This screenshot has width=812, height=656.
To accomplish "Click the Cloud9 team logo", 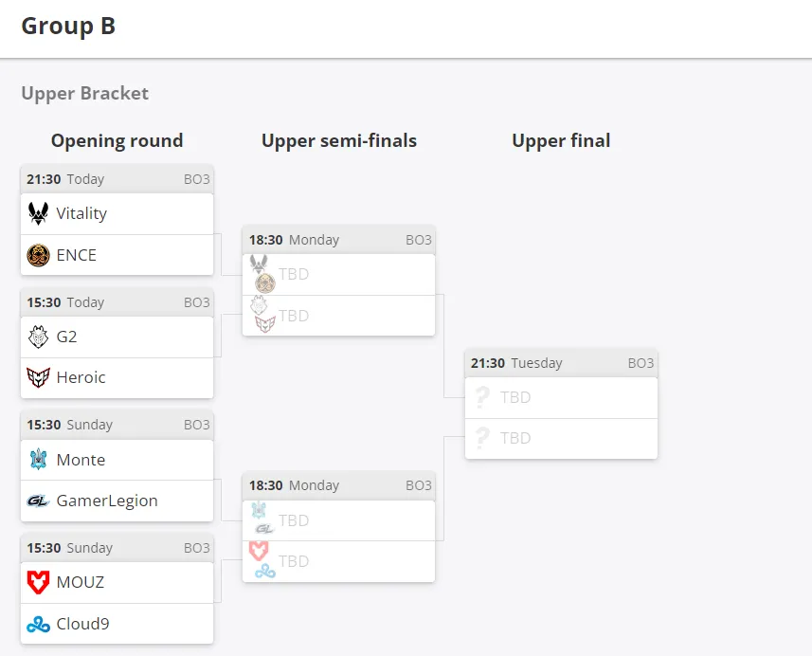I will [x=38, y=625].
